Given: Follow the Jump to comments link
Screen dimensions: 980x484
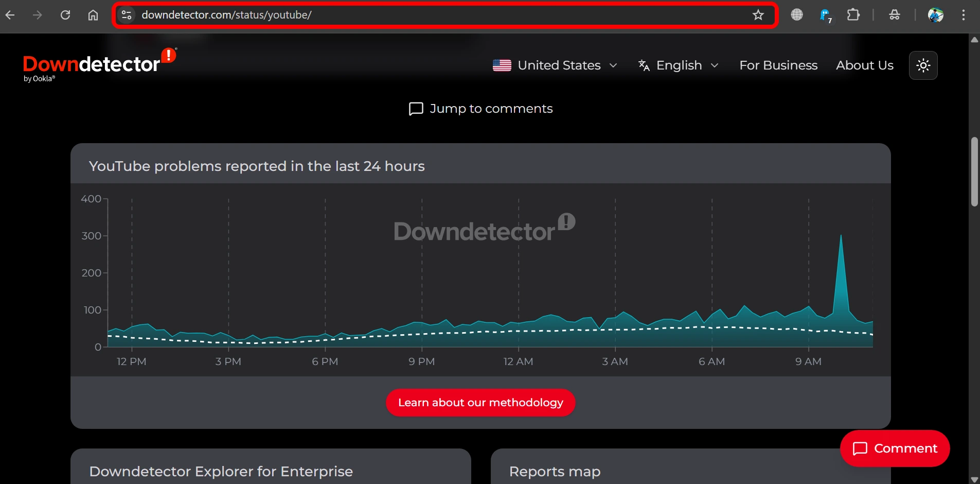Looking at the screenshot, I should (x=480, y=109).
